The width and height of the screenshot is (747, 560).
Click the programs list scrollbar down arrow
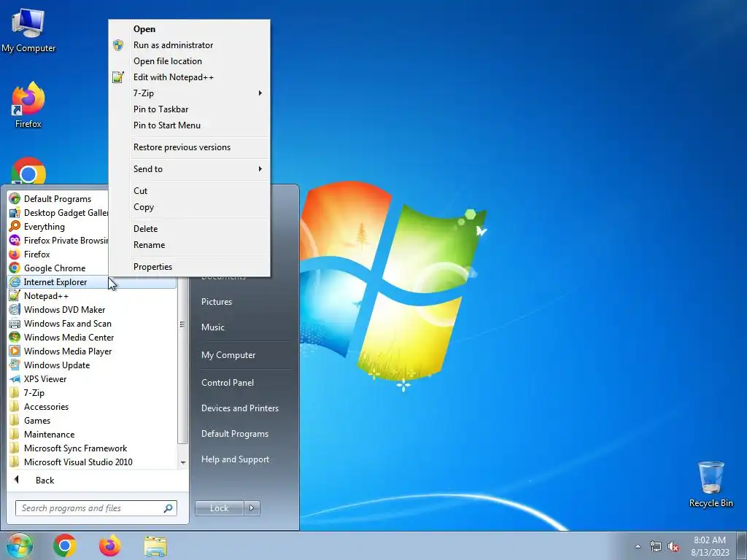click(x=183, y=462)
